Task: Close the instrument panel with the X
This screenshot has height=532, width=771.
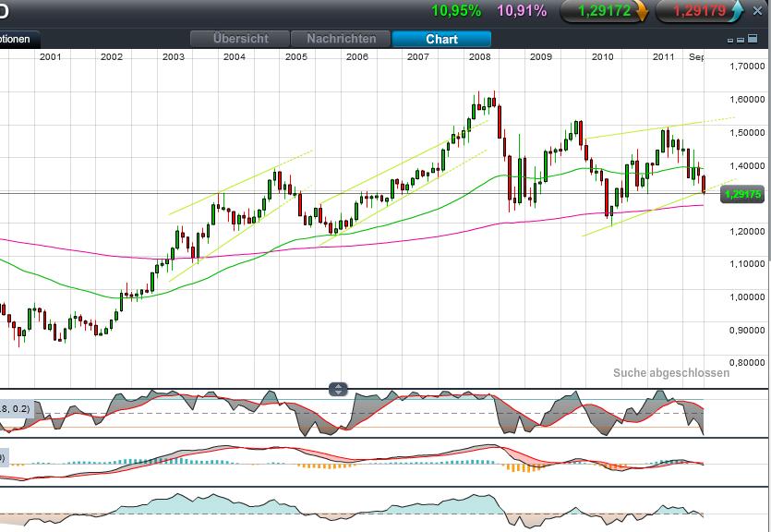Action: click(x=759, y=11)
